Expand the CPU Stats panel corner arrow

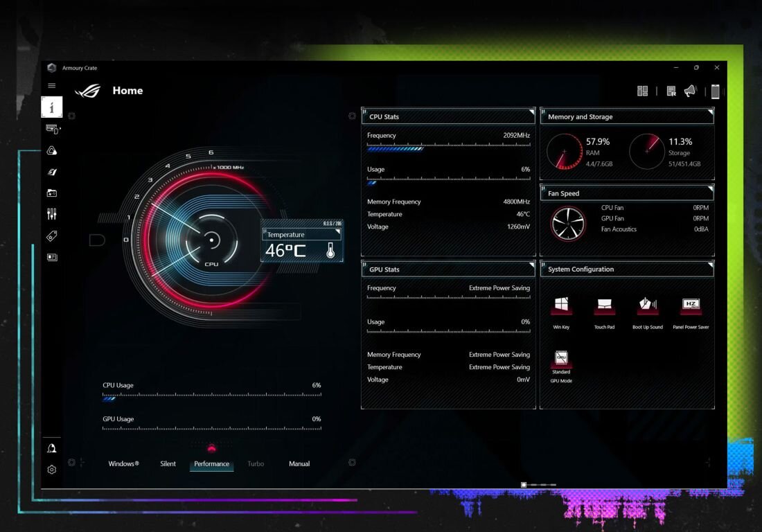click(531, 112)
